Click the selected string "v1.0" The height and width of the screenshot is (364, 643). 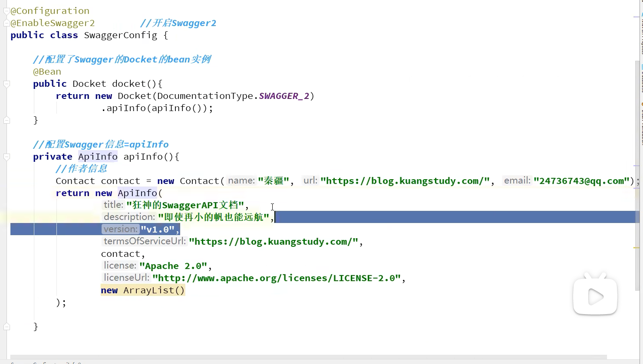pos(158,230)
